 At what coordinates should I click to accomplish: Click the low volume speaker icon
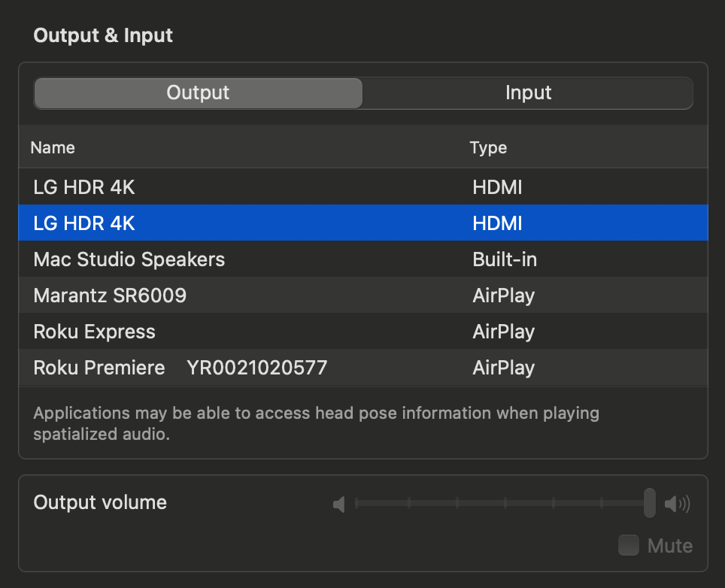[x=339, y=504]
